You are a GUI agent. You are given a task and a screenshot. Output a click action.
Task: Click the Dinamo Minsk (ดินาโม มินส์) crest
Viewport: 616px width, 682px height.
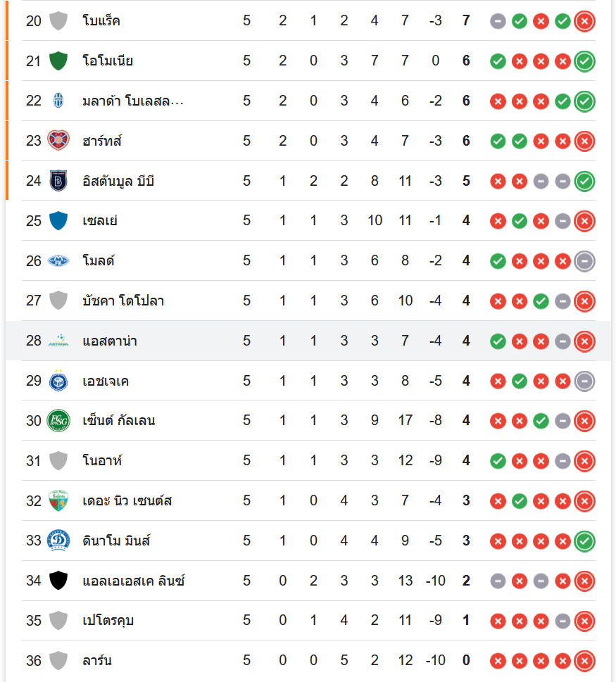(58, 541)
